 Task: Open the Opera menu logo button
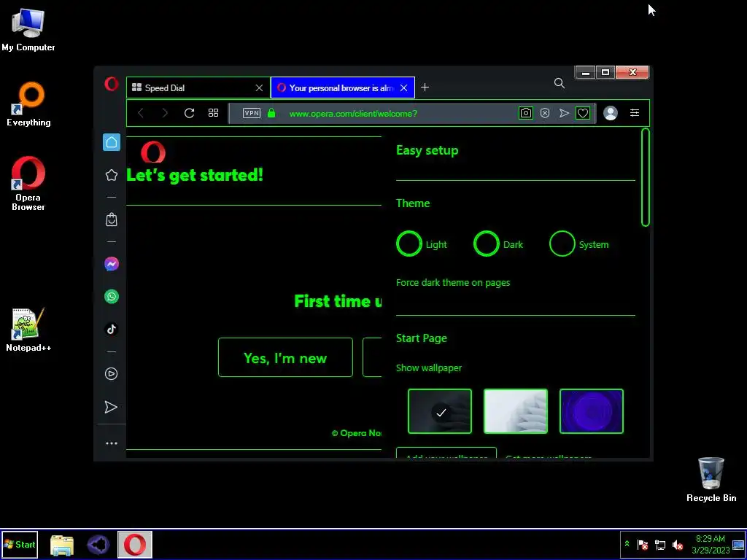click(x=112, y=85)
